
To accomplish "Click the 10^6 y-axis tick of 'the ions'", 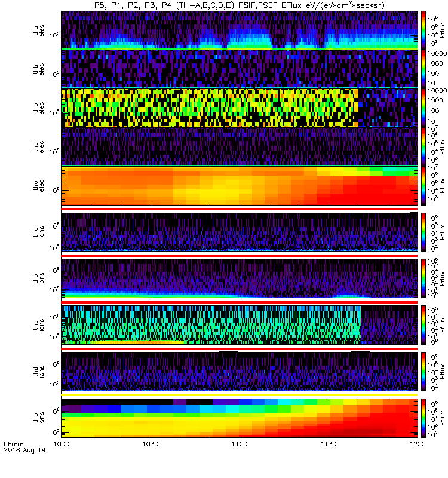I will [54, 412].
